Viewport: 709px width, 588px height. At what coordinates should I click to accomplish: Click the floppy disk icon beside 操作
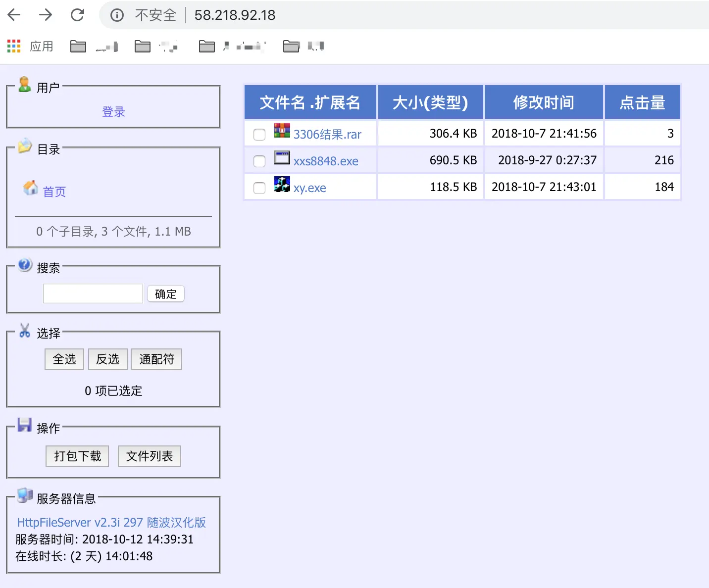[x=25, y=425]
